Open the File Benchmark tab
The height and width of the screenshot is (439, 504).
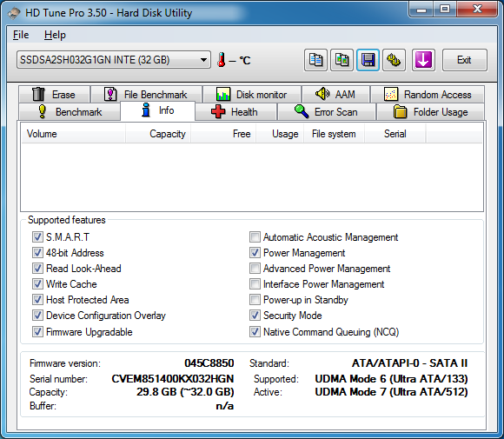tap(147, 95)
